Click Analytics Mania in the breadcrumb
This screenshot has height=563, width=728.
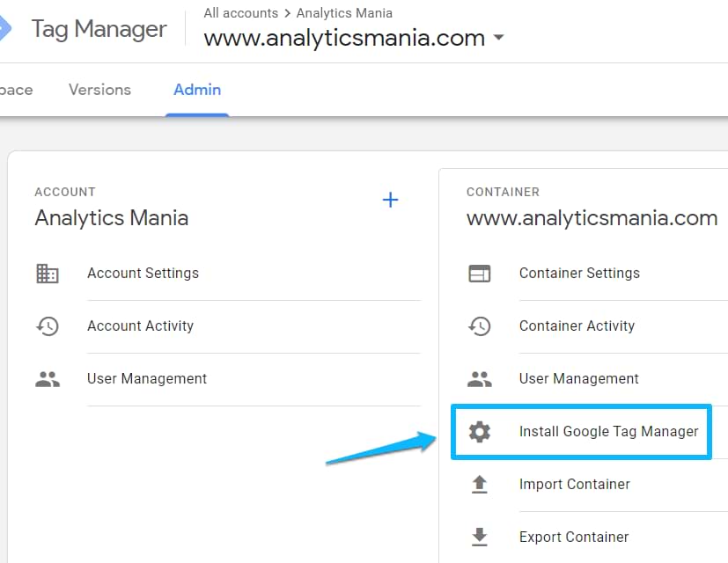343,12
